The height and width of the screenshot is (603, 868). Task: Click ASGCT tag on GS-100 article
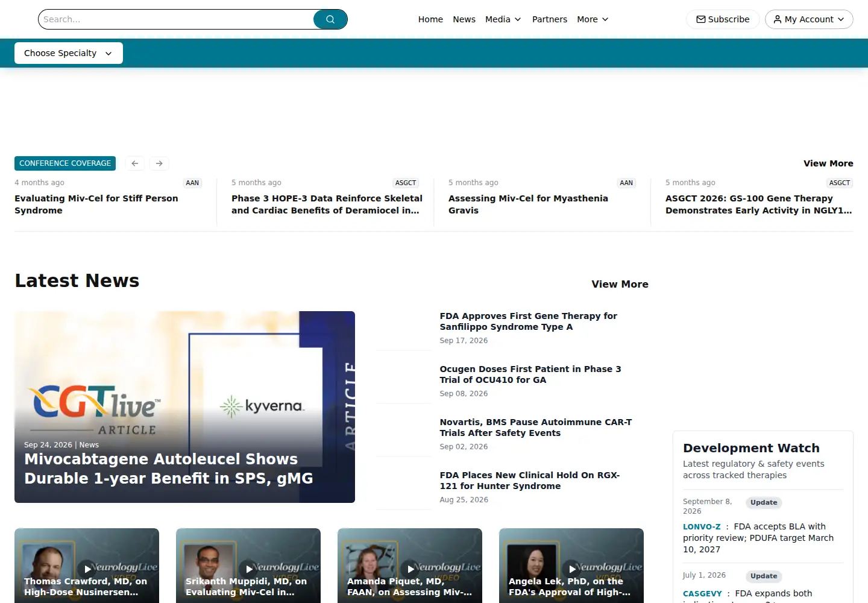(840, 183)
